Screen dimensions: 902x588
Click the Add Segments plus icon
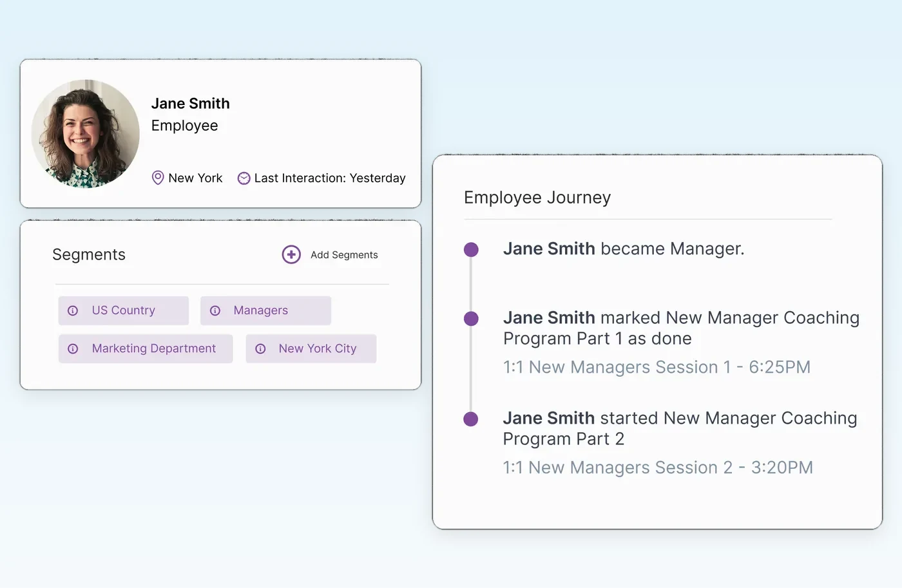point(291,254)
